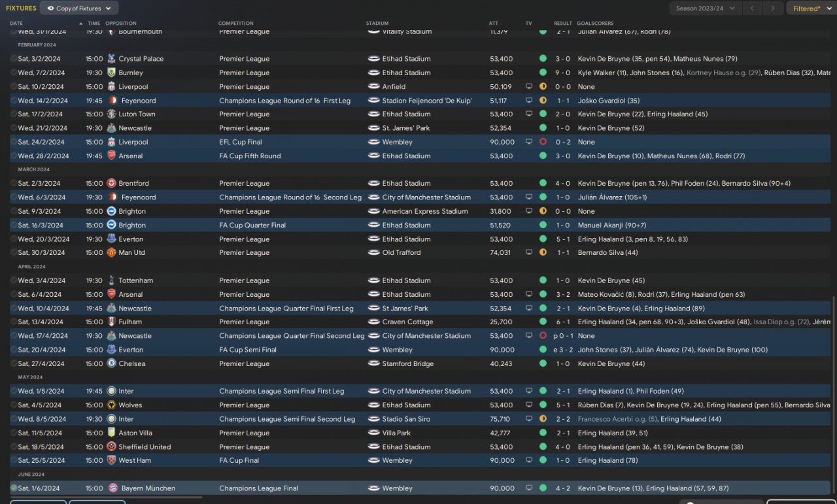Click the Crystal Palace club badge

tap(111, 59)
